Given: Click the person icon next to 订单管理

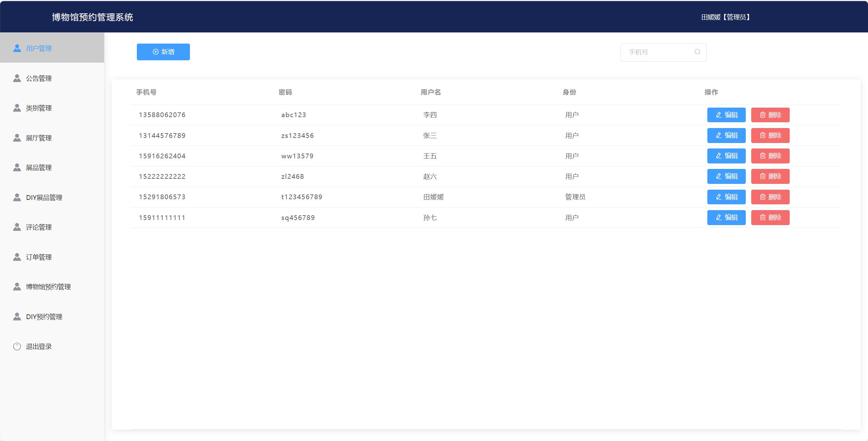Looking at the screenshot, I should (17, 257).
